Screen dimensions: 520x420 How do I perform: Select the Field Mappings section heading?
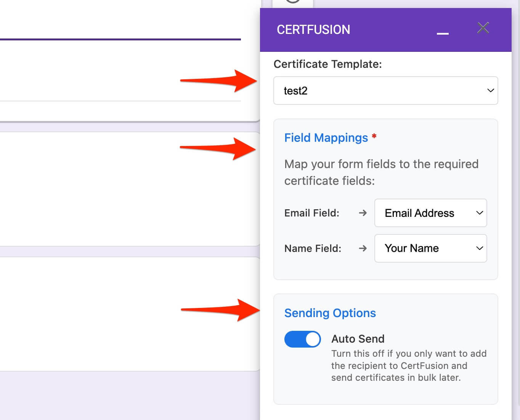(x=326, y=138)
